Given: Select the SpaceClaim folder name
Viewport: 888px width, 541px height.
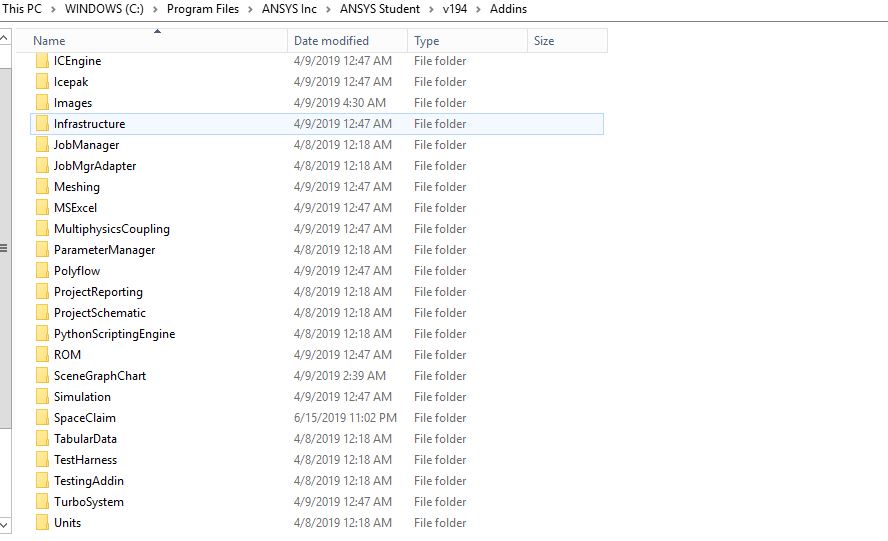Looking at the screenshot, I should pyautogui.click(x=84, y=417).
